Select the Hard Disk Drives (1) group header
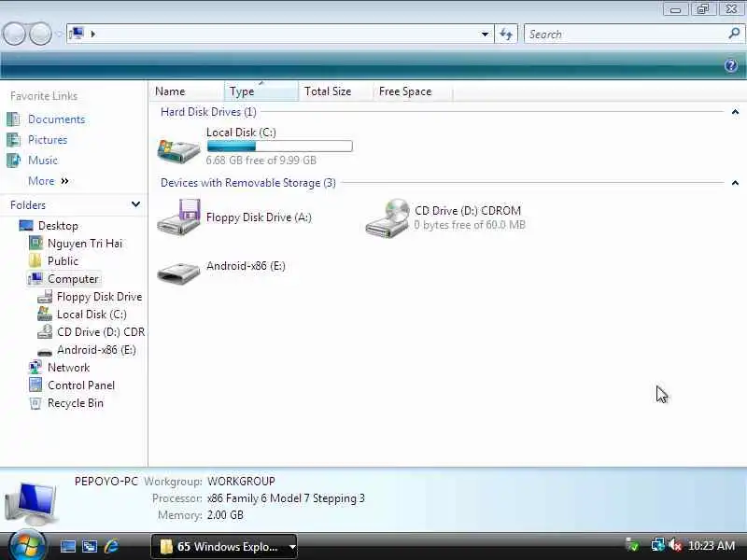747x560 pixels. click(x=208, y=112)
